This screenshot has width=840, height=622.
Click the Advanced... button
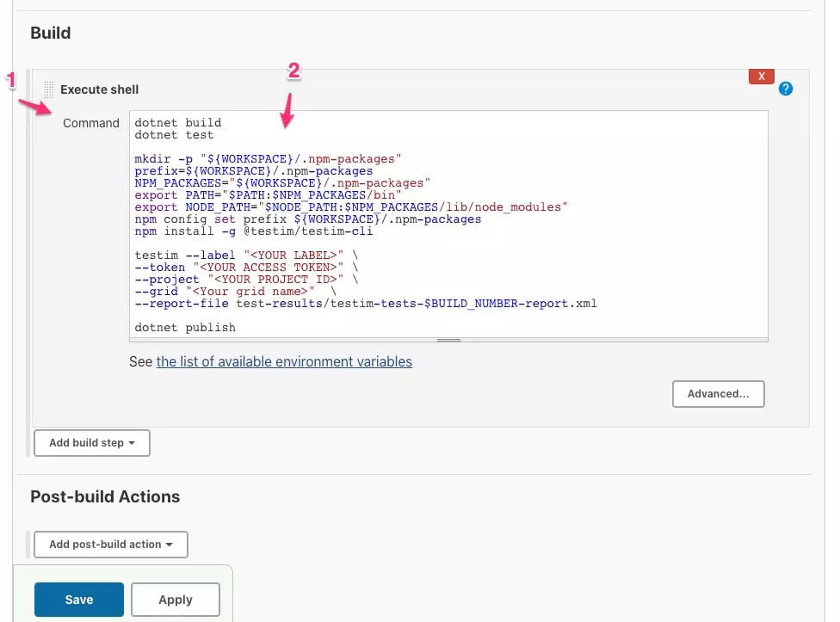click(x=719, y=394)
